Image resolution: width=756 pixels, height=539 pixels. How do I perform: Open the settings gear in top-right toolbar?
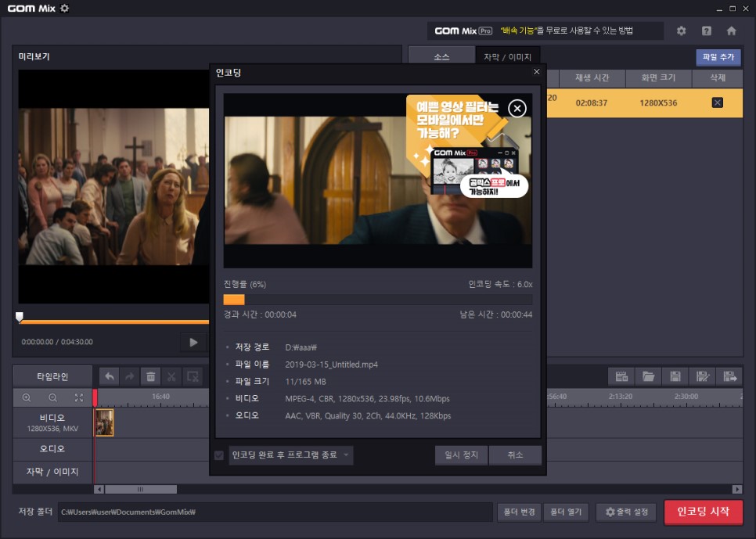point(681,31)
